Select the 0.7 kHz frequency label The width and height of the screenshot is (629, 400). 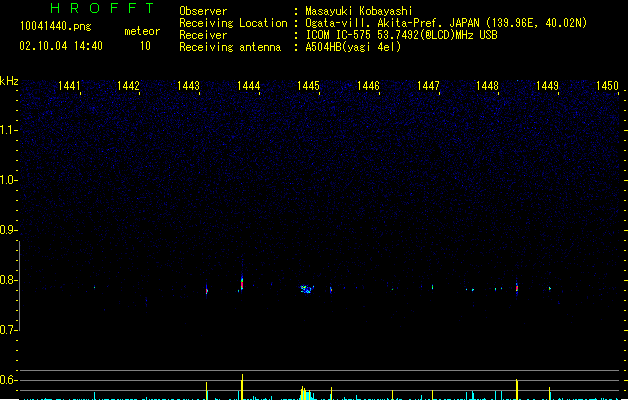point(8,330)
